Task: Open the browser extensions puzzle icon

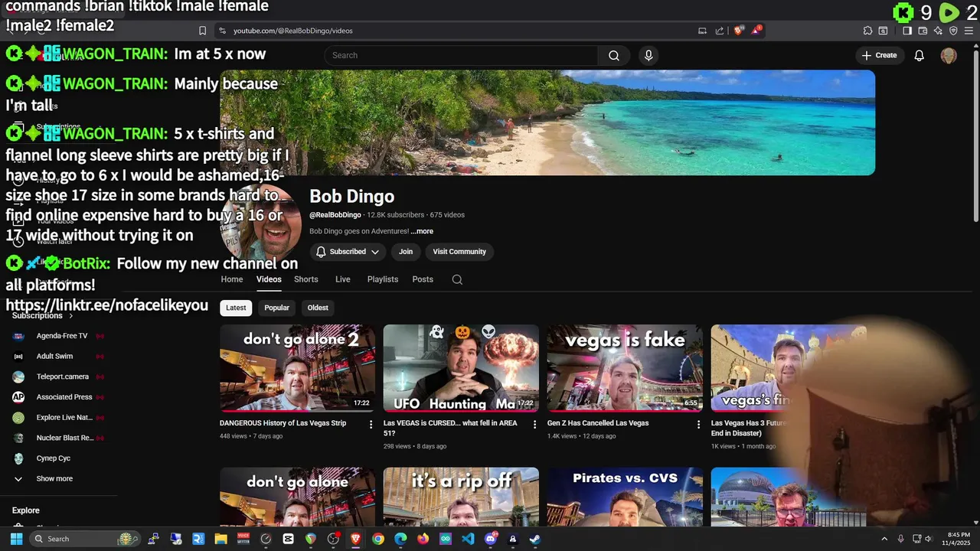Action: pyautogui.click(x=867, y=31)
